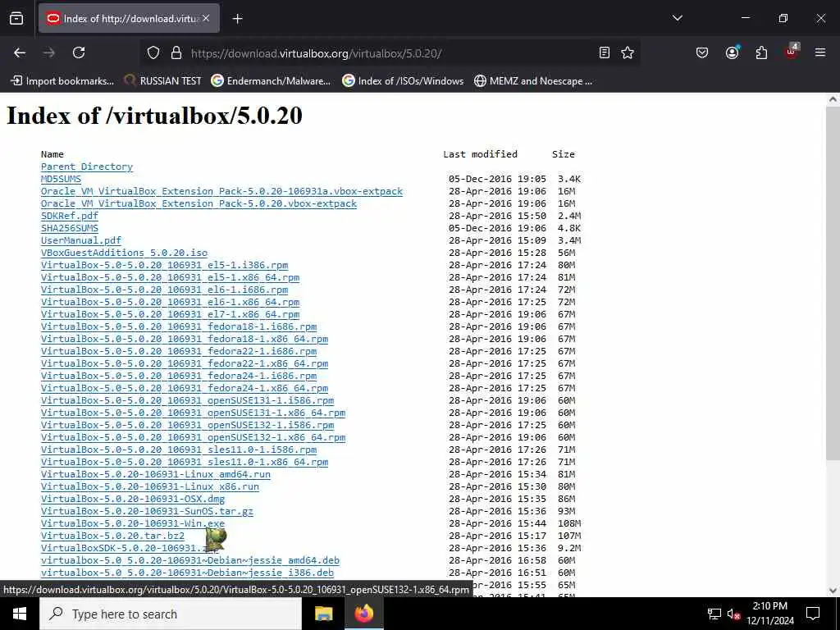This screenshot has width=840, height=630.
Task: Open Firefox application hamburger menu
Action: (x=820, y=52)
